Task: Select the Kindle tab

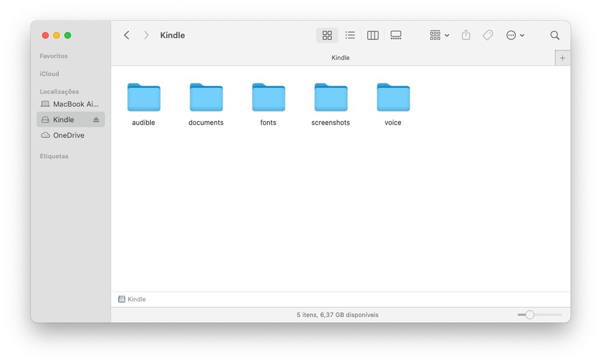Action: 340,58
